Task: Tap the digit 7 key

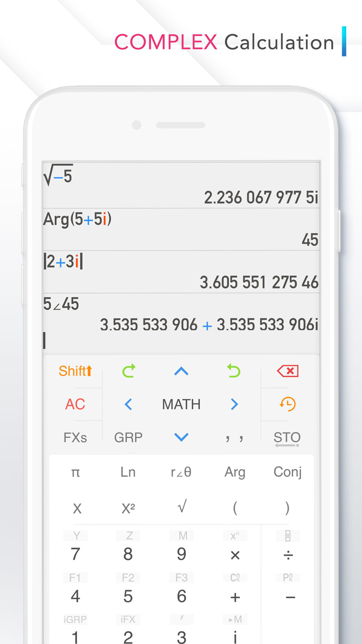Action: pos(75,554)
